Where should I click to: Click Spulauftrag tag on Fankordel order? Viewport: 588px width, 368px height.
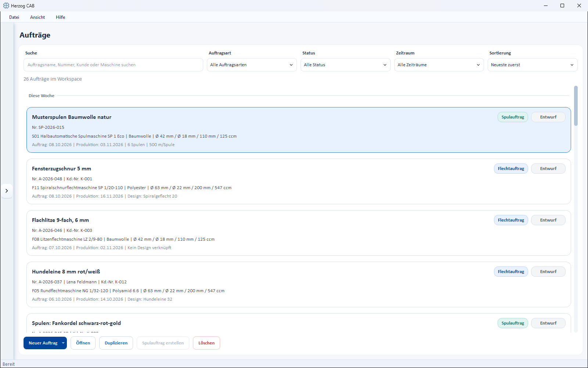(513, 323)
